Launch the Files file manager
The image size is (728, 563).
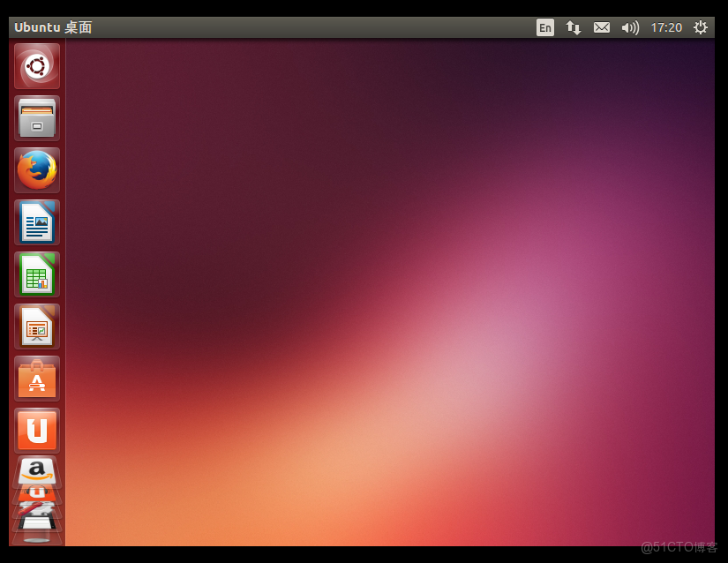(37, 118)
